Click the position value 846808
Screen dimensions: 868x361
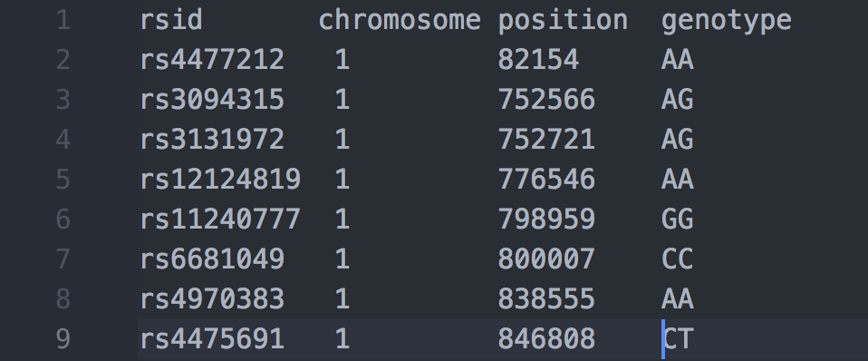(546, 339)
